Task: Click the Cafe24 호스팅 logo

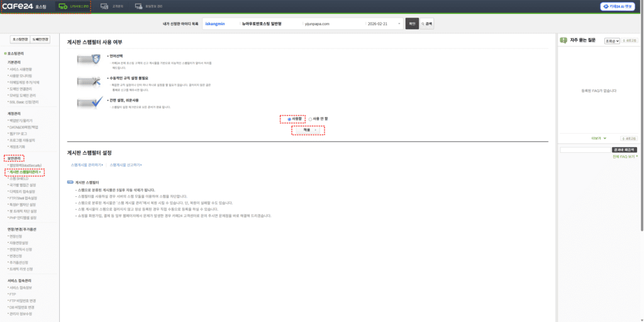Action: point(25,6)
